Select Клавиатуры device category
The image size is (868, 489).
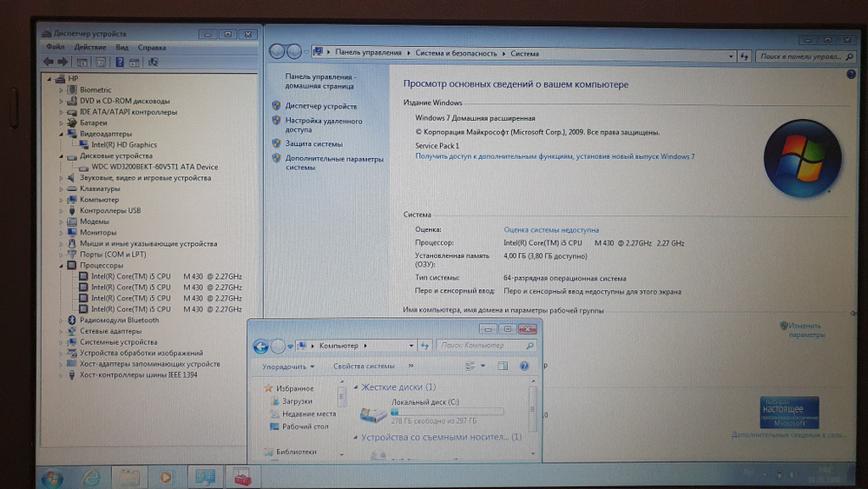point(100,188)
